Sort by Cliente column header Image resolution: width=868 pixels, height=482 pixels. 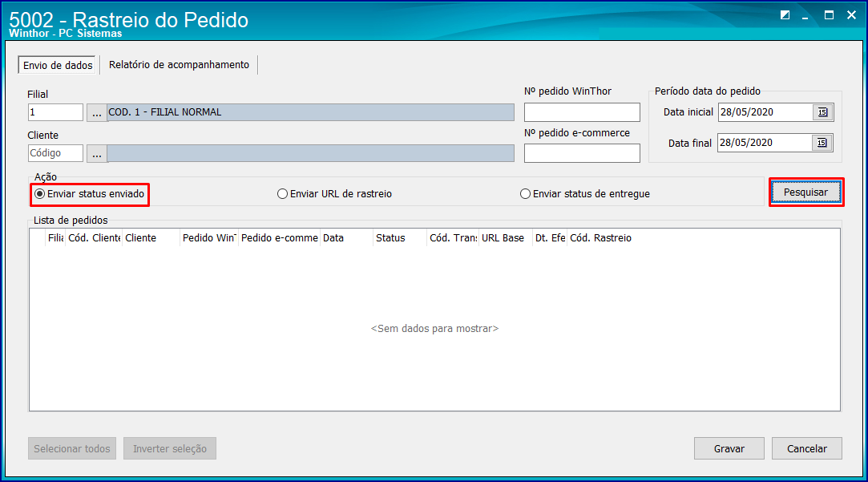[151, 237]
